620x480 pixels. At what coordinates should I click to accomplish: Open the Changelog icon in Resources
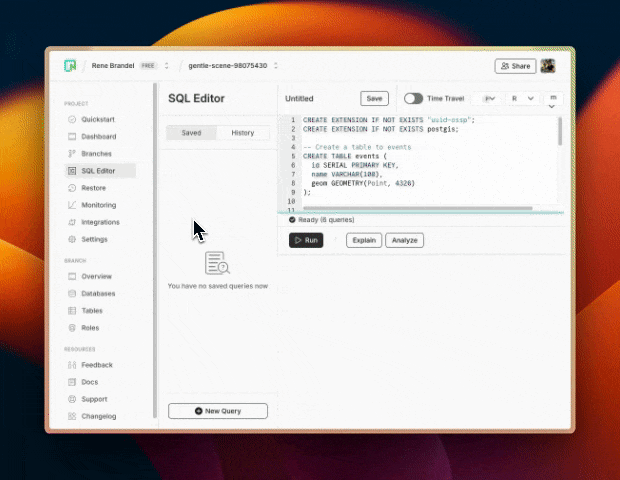coord(72,416)
